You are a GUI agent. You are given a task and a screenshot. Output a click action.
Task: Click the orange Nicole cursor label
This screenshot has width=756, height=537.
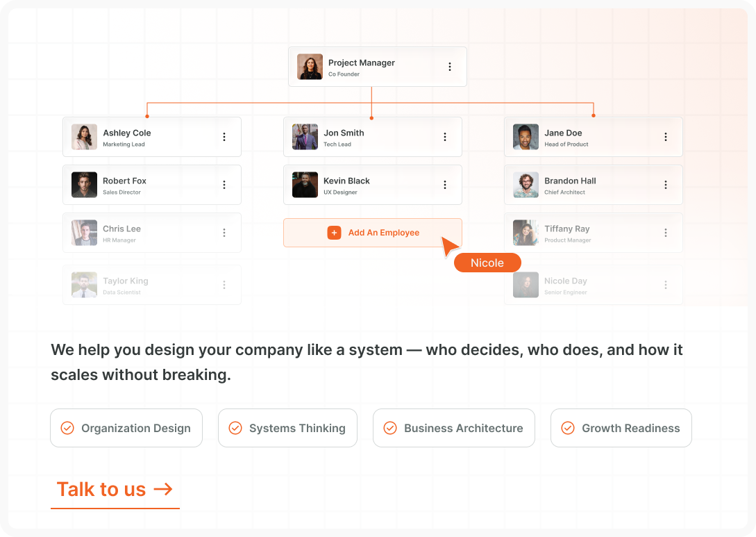tap(487, 263)
